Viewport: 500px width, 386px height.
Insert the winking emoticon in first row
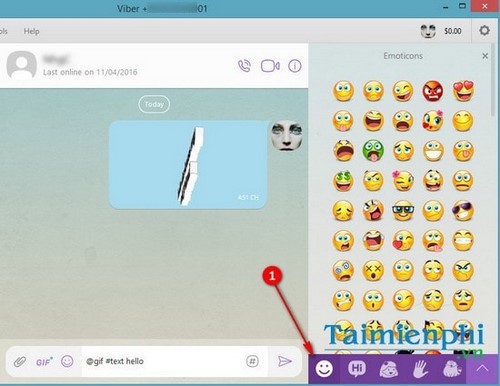pos(403,91)
